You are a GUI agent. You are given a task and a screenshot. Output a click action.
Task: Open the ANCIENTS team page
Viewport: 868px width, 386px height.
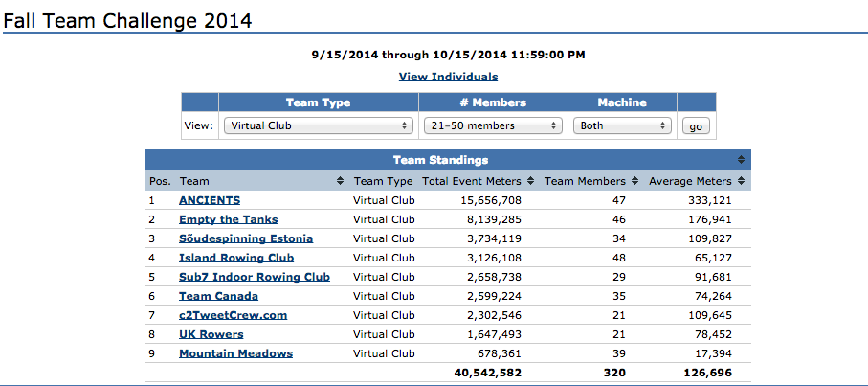[210, 200]
